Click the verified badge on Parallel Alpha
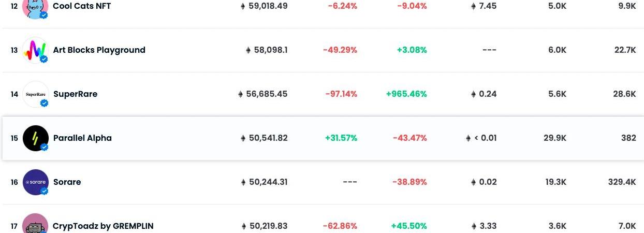Screen dimensions: 644x233 pyautogui.click(x=45, y=147)
